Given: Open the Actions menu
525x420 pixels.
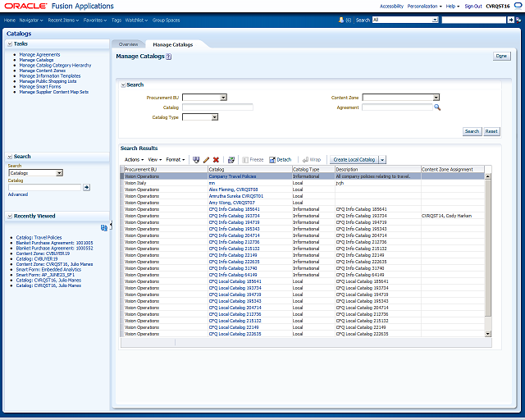Looking at the screenshot, I should 134,160.
